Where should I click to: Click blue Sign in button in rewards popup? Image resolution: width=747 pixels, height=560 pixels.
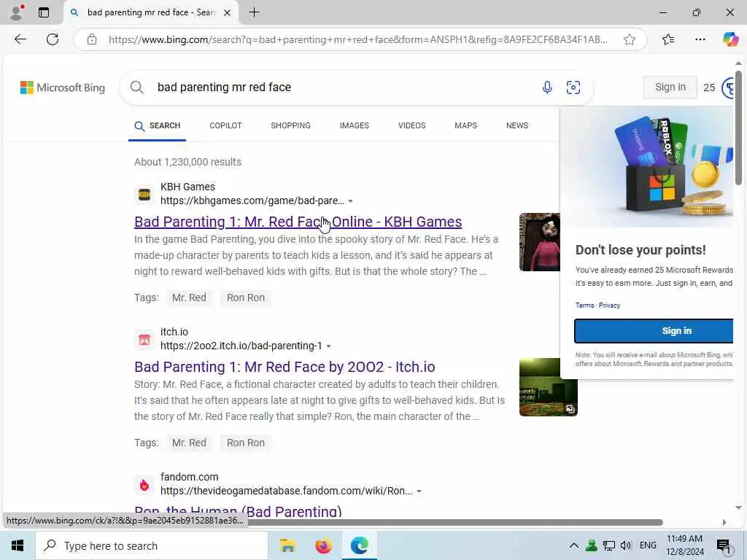tap(654, 331)
